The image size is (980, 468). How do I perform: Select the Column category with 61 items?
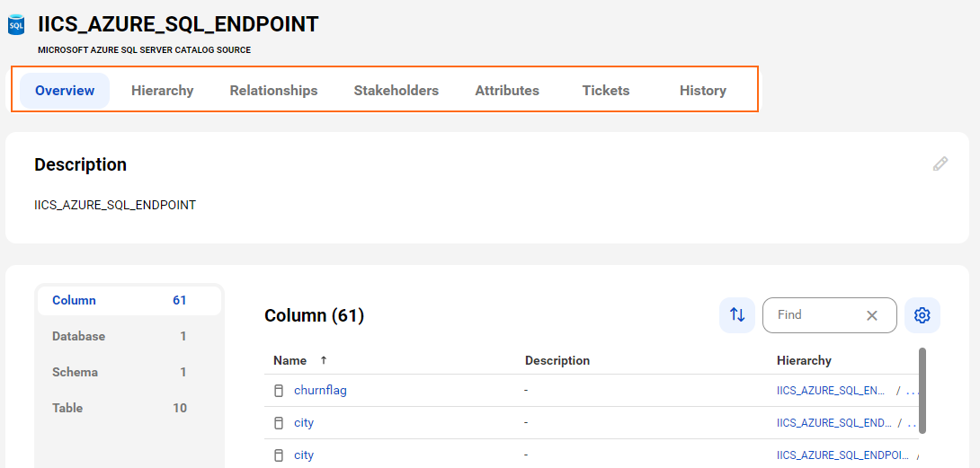point(129,301)
